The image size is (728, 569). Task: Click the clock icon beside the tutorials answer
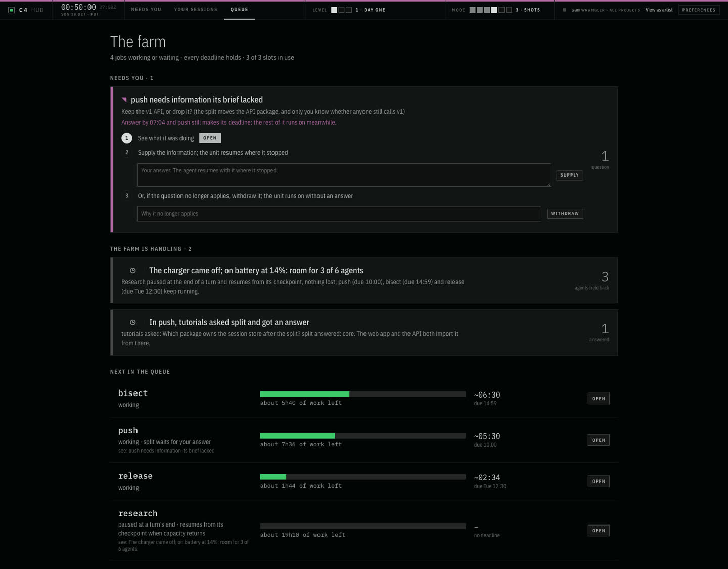(x=133, y=322)
